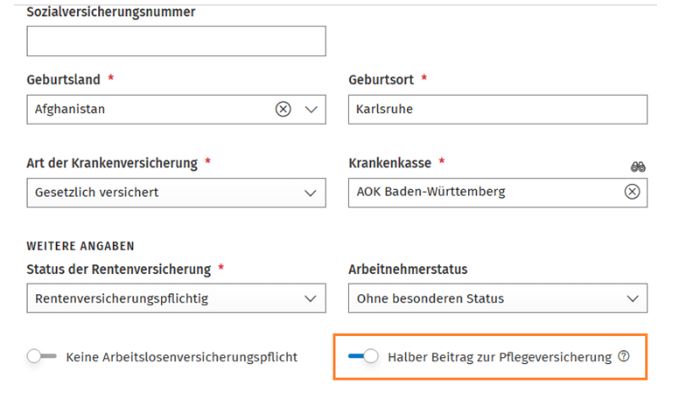Viewport: 678px width, 407px height.
Task: Click the Rentenversicherungspflichtig selected value
Action: tap(122, 299)
